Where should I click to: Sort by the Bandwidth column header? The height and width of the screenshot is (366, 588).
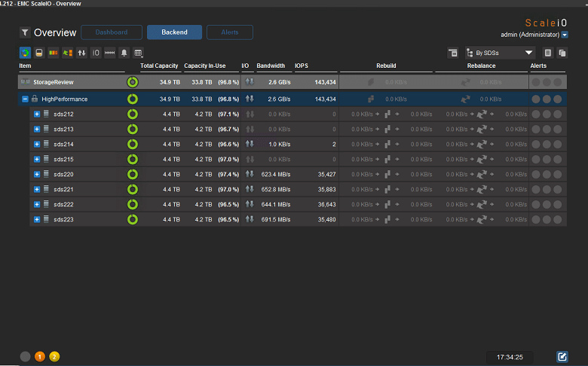pos(271,66)
